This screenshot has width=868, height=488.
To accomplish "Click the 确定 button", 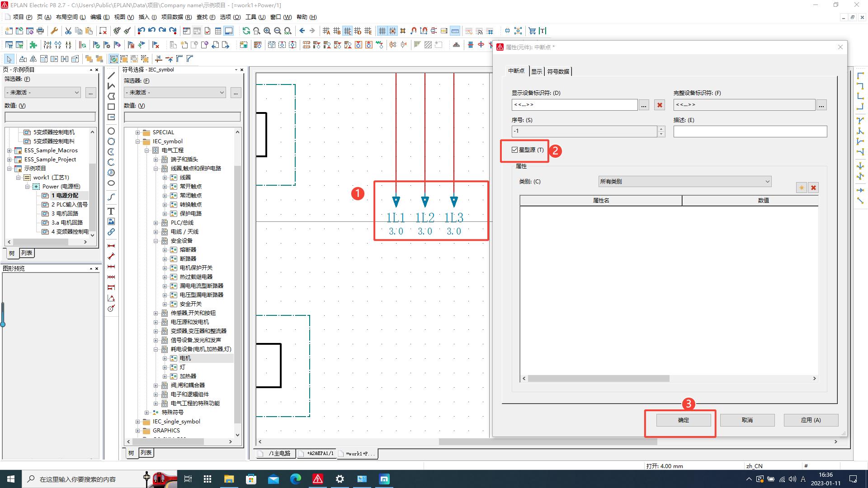I will click(x=683, y=420).
